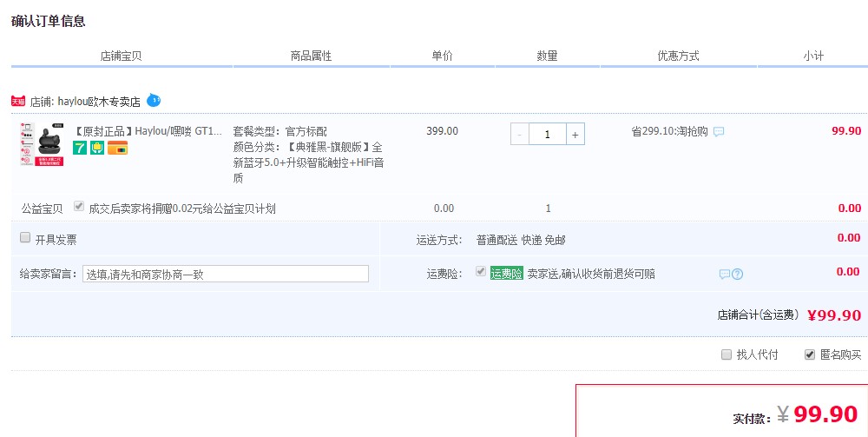868x437 pixels.
Task: Click the 公益宝贝 unit price 0.00
Action: pyautogui.click(x=444, y=209)
